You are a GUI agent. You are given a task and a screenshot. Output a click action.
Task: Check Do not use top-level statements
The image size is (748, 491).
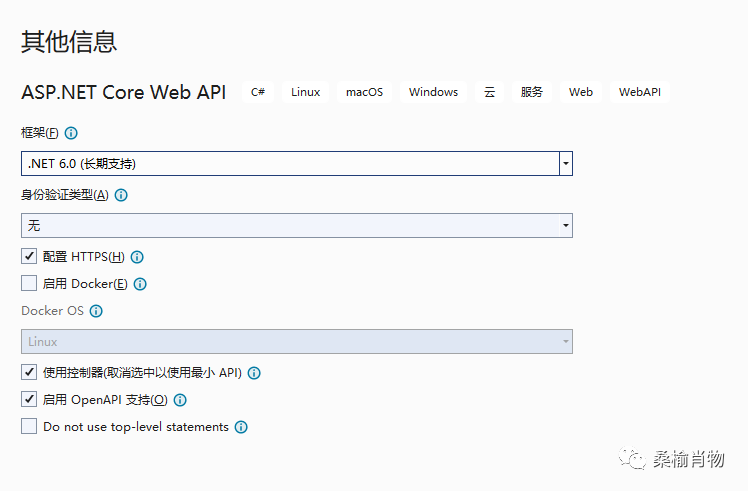click(29, 426)
